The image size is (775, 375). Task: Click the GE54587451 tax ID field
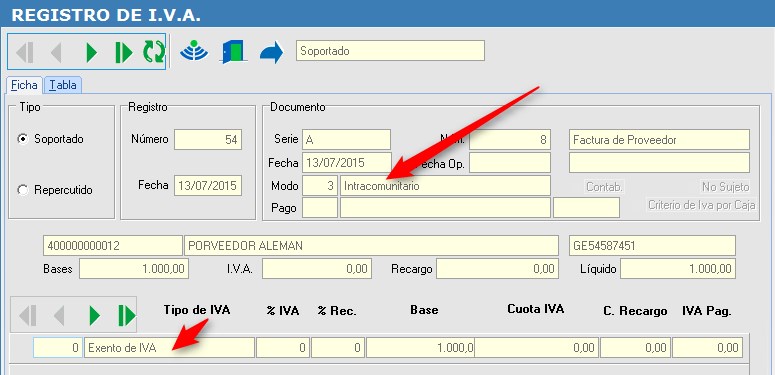(x=652, y=246)
